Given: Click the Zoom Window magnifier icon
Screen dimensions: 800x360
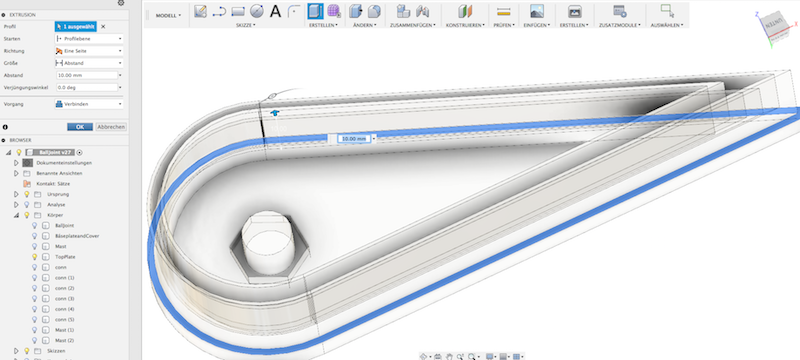Looking at the screenshot, I should [x=472, y=356].
